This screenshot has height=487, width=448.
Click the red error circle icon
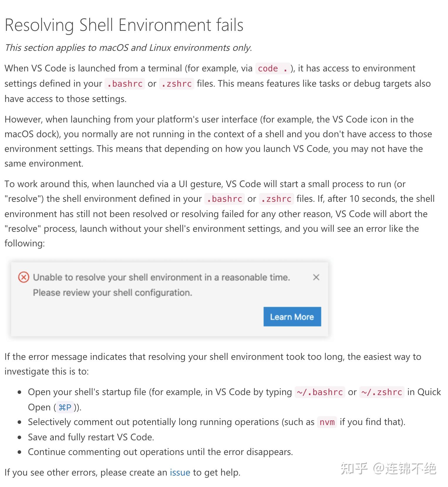[x=24, y=277]
